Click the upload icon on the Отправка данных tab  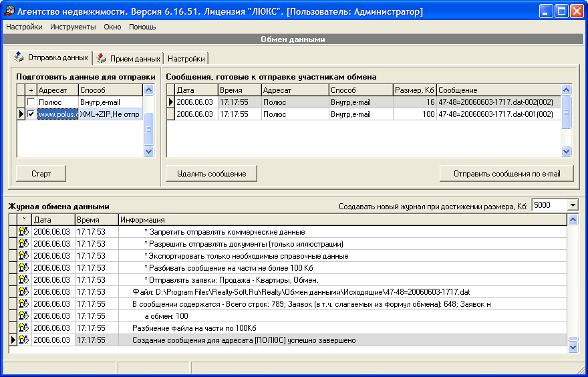[19, 57]
